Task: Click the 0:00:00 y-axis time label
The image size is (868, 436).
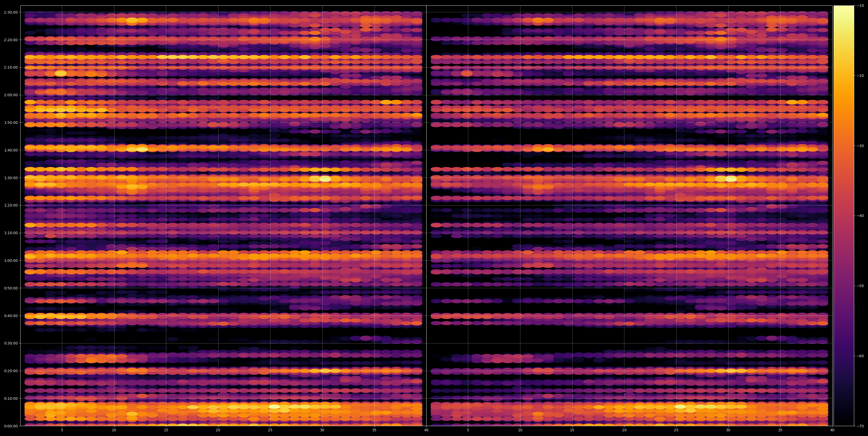Action: [x=11, y=426]
